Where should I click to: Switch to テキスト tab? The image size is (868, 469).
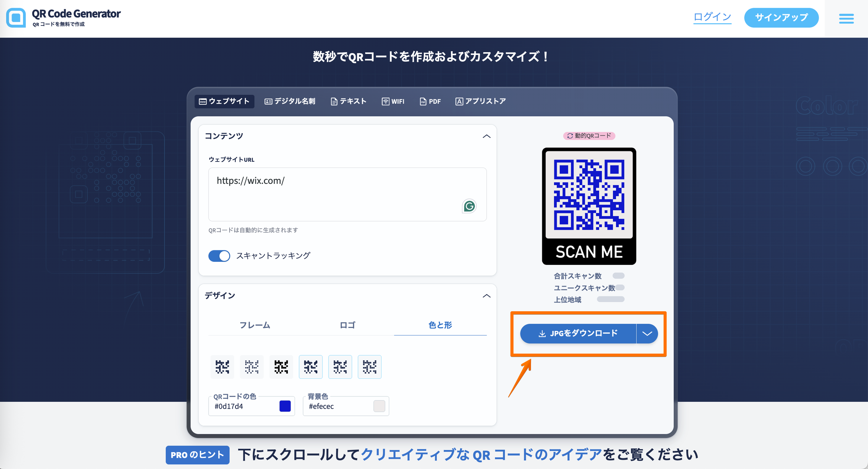349,101
